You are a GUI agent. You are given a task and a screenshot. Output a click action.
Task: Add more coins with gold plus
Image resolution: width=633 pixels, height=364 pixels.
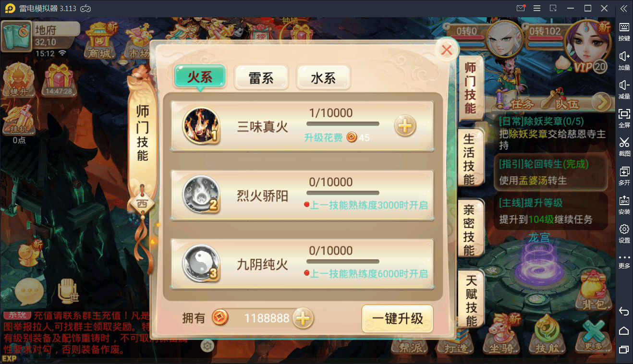pos(303,318)
